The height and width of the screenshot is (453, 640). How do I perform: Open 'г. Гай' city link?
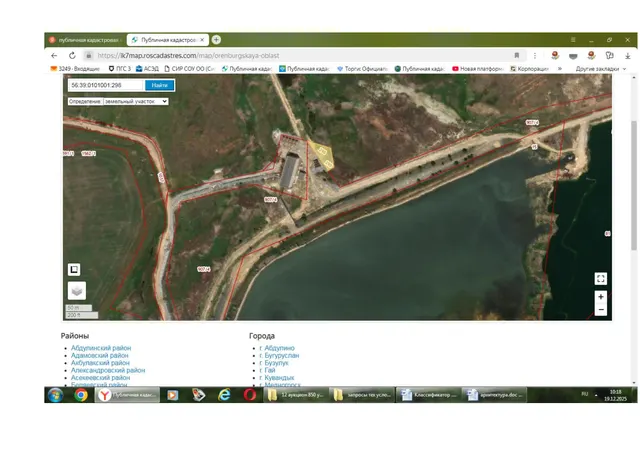click(x=267, y=370)
